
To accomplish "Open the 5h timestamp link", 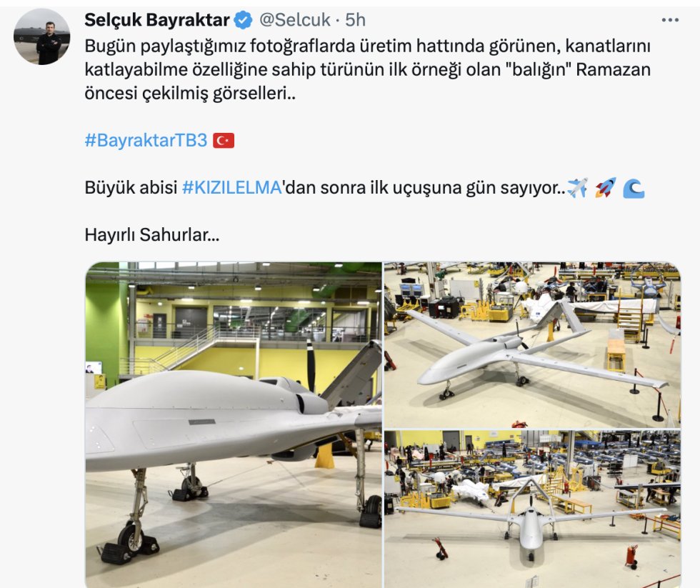I will click(356, 20).
